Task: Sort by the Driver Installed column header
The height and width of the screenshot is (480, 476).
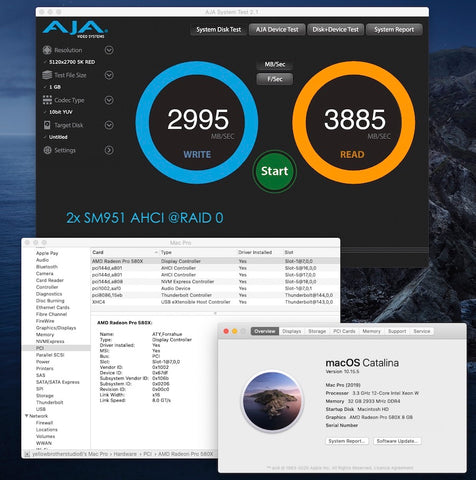Action: (259, 252)
